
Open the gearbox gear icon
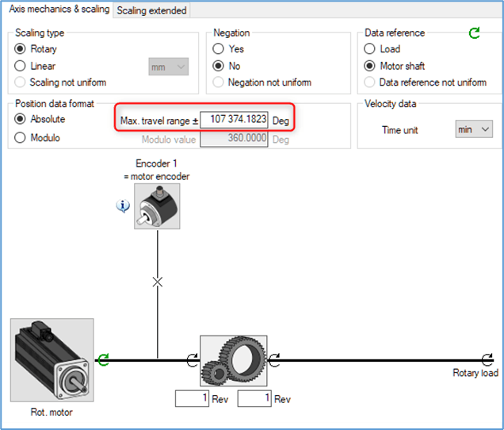tap(234, 361)
